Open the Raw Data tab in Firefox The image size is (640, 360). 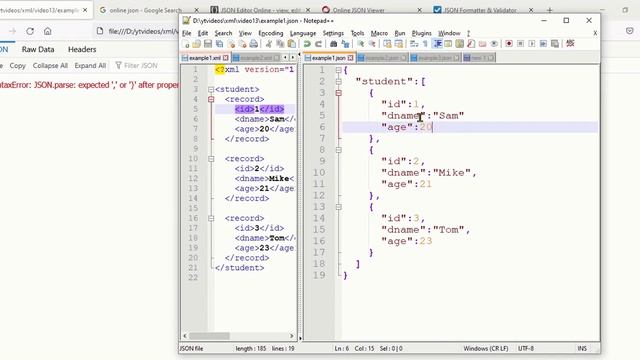point(38,49)
